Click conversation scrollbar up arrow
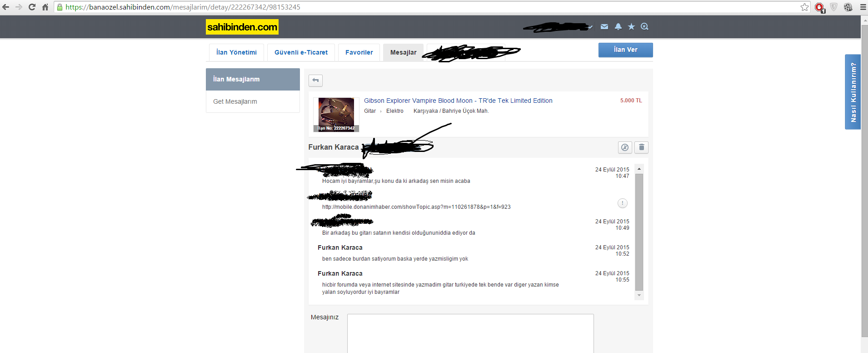Image resolution: width=868 pixels, height=353 pixels. [x=639, y=169]
